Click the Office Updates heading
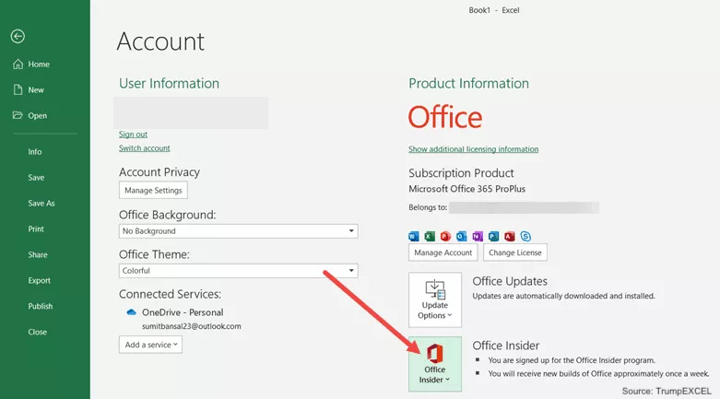 pyautogui.click(x=510, y=281)
